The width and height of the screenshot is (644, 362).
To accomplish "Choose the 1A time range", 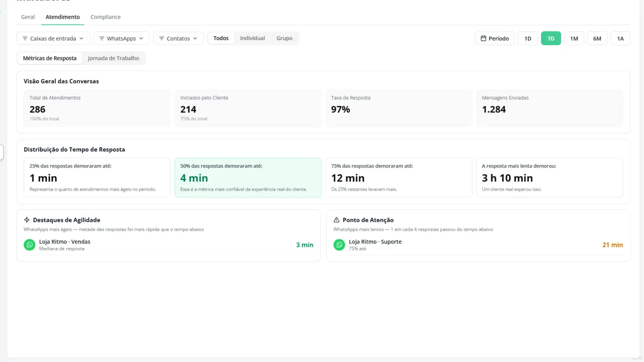I will tap(620, 39).
